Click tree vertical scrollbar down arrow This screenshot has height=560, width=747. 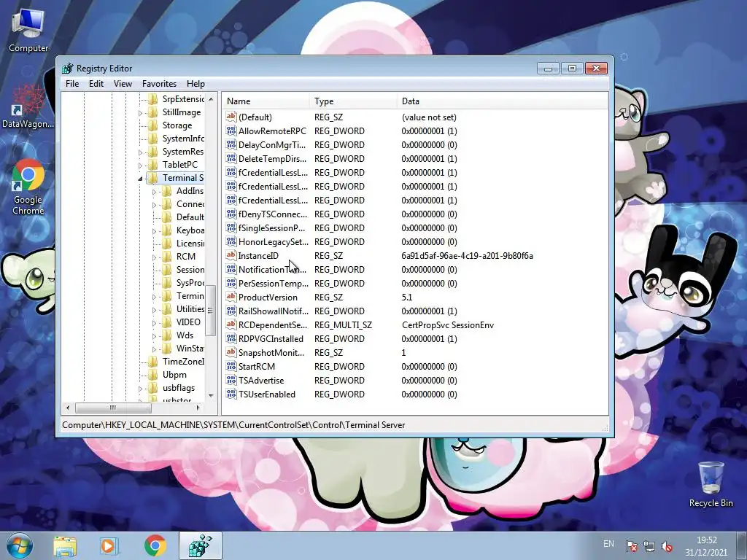click(x=211, y=396)
